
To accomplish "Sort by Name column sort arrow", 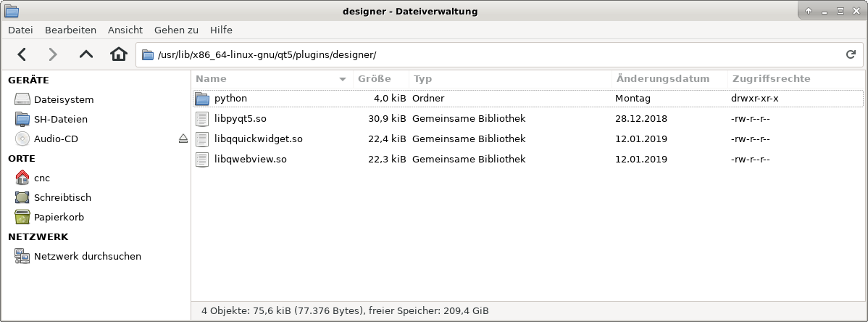I will pos(343,79).
